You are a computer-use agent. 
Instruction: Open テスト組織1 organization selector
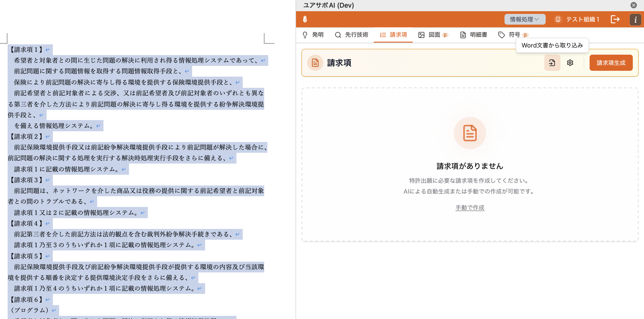582,19
